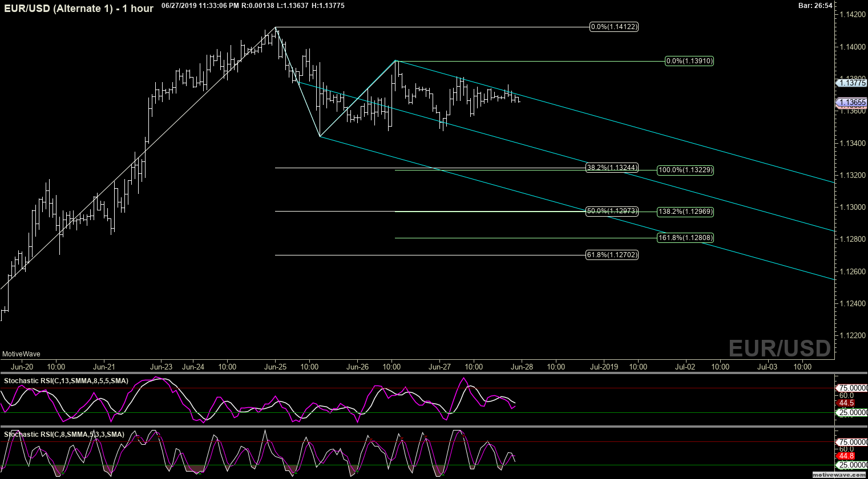
Task: Select the 44.8 value tag in lower Stochastic panel
Action: pyautogui.click(x=846, y=456)
